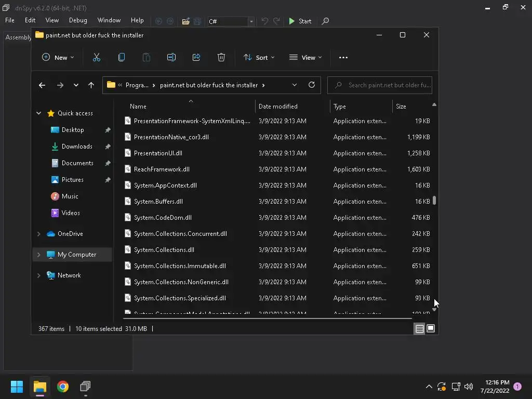Select the file PresentationUI.dll
Image resolution: width=532 pixels, height=399 pixels.
(x=158, y=153)
